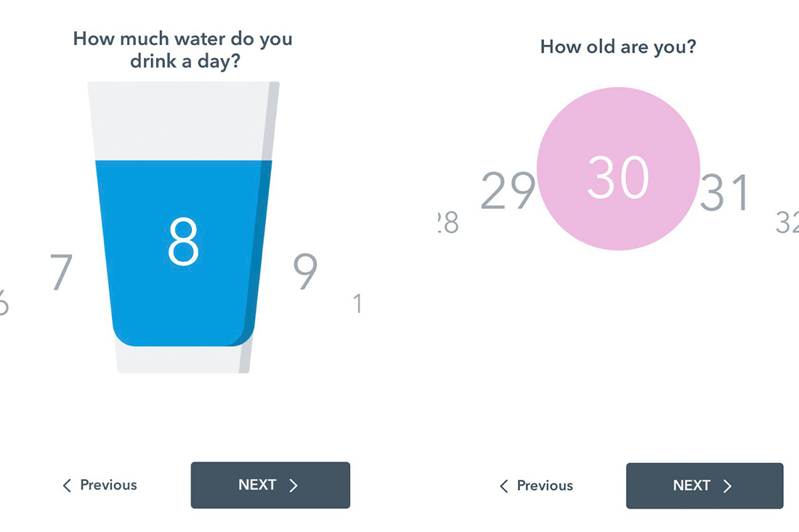Click the left chevron beside water-screen Previous

point(67,486)
